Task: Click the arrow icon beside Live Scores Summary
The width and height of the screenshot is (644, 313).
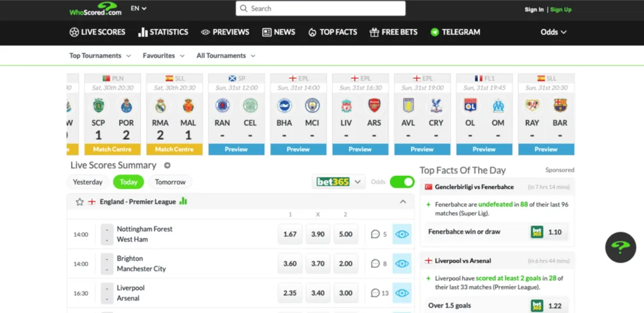Action: click(167, 165)
